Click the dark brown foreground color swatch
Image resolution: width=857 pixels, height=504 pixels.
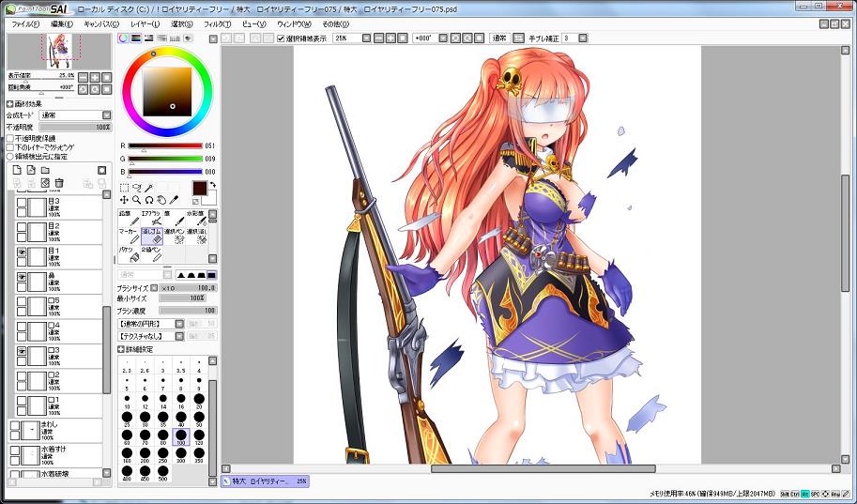tap(199, 189)
